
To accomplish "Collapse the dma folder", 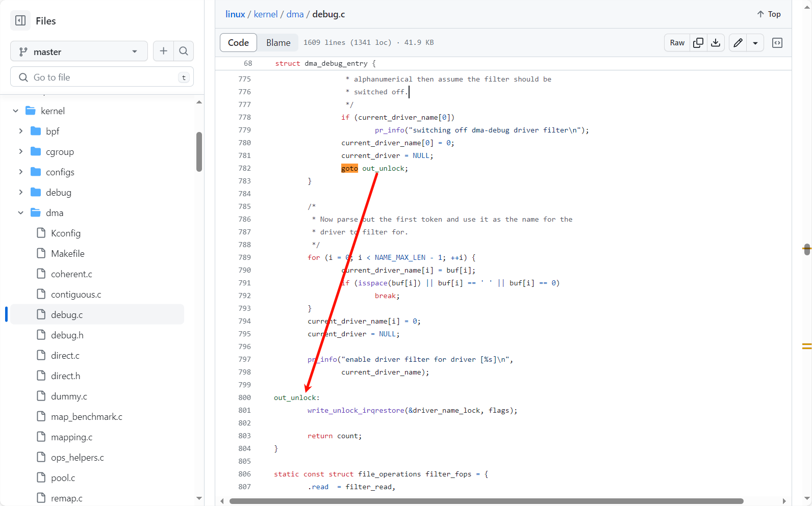I will [x=21, y=212].
